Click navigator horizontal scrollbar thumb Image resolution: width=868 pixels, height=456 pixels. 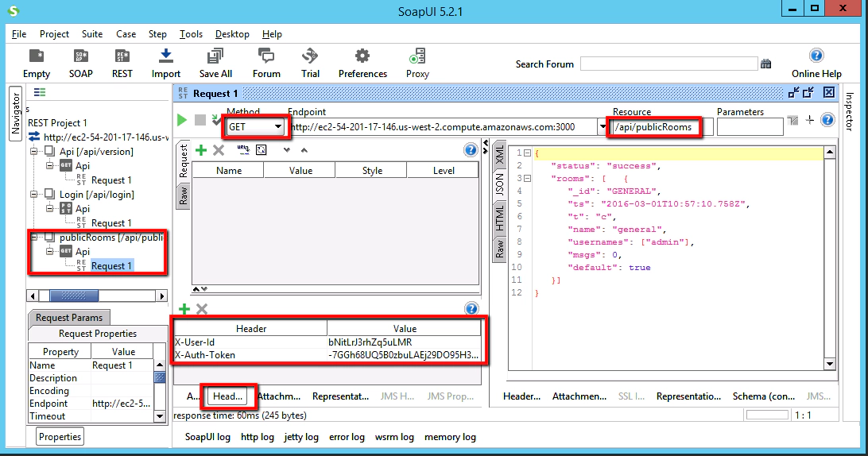click(x=74, y=296)
